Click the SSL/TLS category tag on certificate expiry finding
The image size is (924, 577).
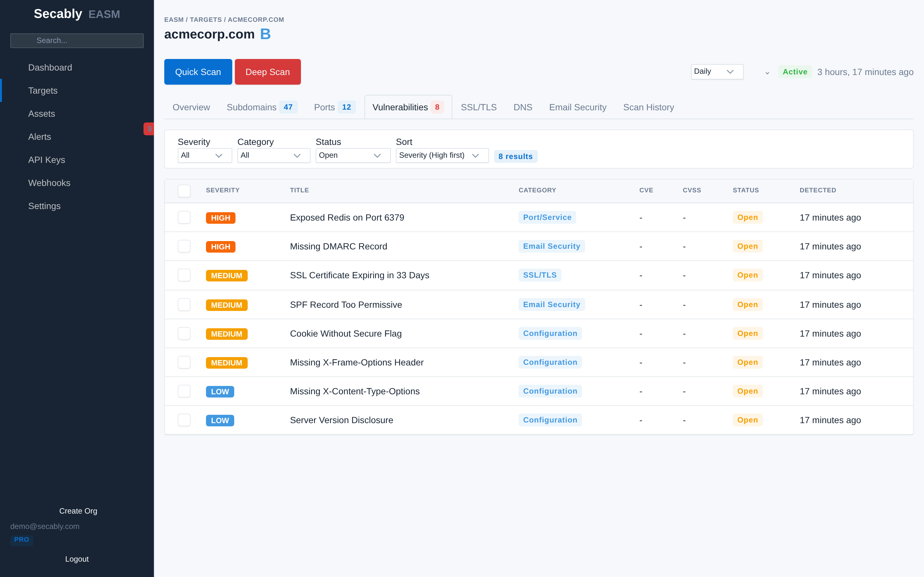[x=540, y=275]
